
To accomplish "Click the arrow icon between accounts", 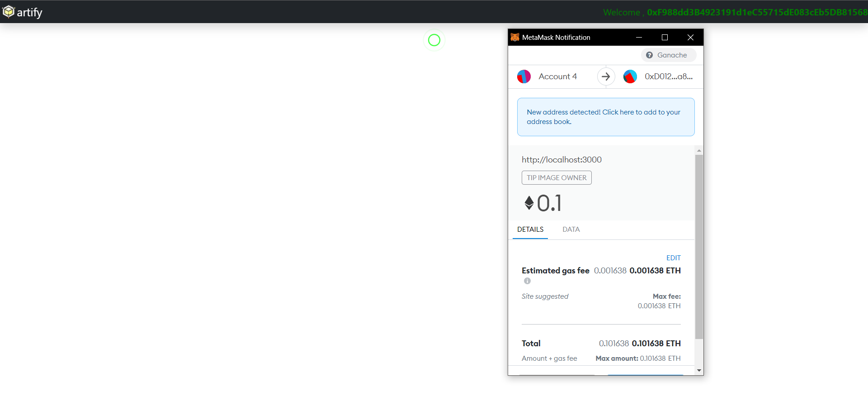I will 606,76.
